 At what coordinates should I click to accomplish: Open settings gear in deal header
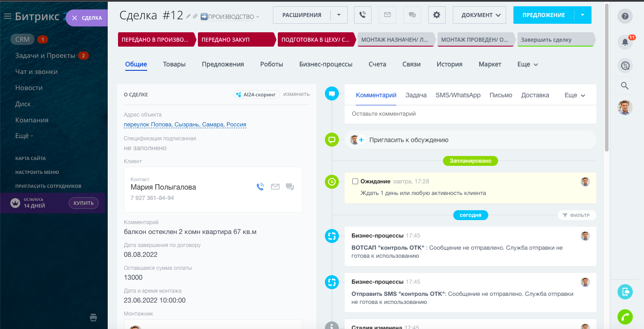[436, 15]
